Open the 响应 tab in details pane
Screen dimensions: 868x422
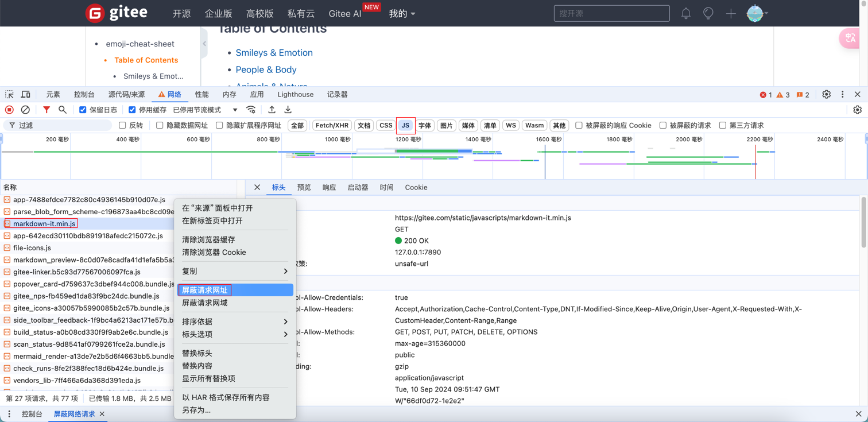[x=329, y=187]
